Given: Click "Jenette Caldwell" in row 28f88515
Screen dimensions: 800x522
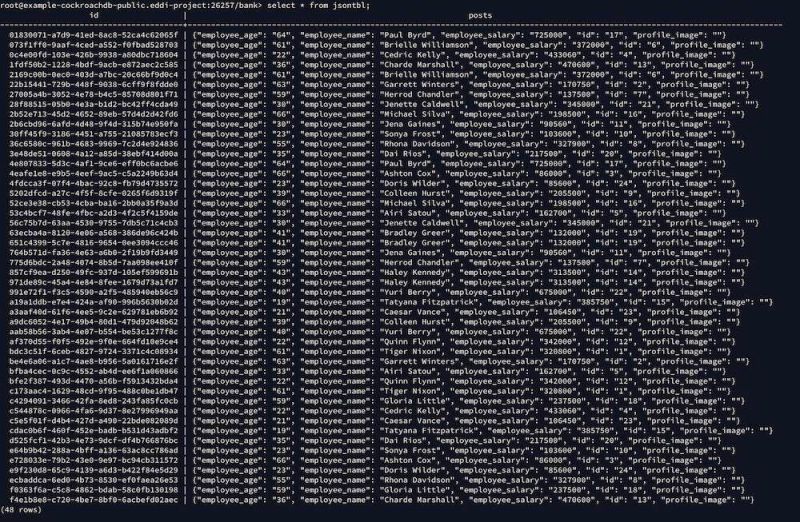Looking at the screenshot, I should [421, 104].
